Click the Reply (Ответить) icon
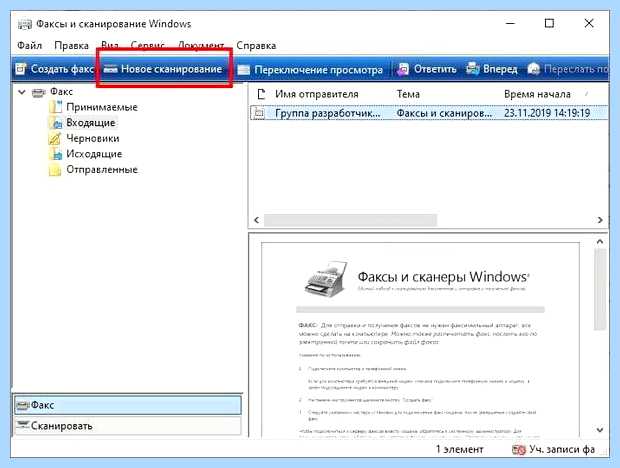Screen dimensions: 620x468 click(403, 69)
